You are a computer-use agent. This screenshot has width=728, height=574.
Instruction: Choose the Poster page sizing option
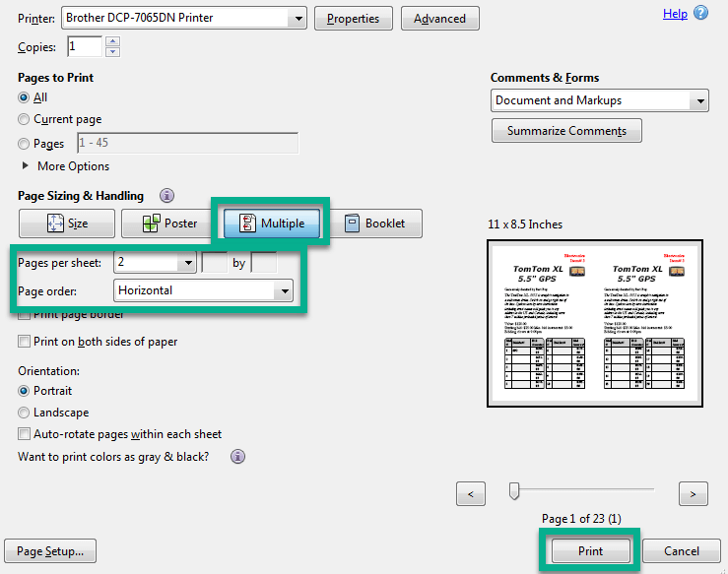coord(169,223)
